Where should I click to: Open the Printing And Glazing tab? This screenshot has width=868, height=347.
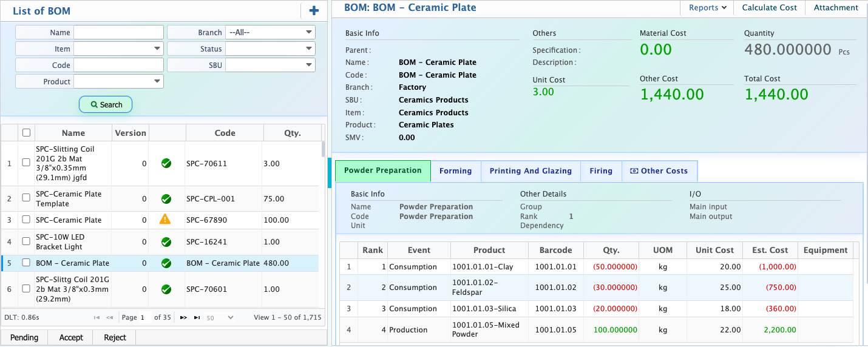pyautogui.click(x=531, y=171)
